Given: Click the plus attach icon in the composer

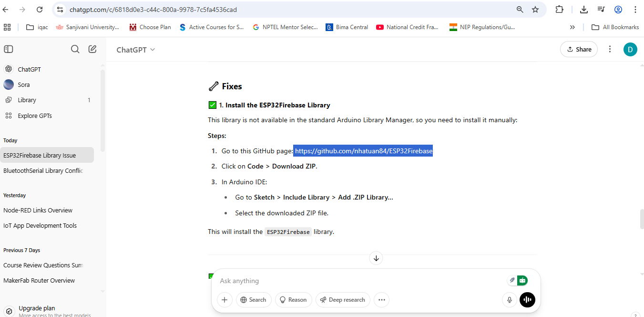Looking at the screenshot, I should 225,300.
